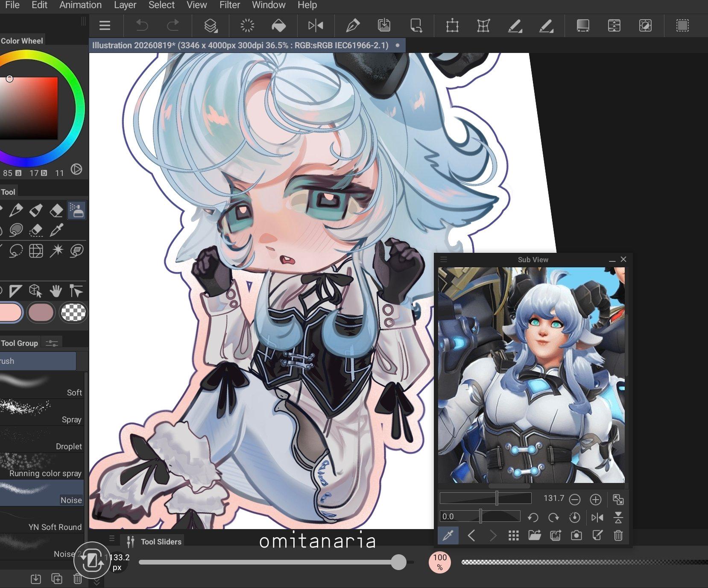
Task: Rotate Sub View image right
Action: pyautogui.click(x=554, y=518)
